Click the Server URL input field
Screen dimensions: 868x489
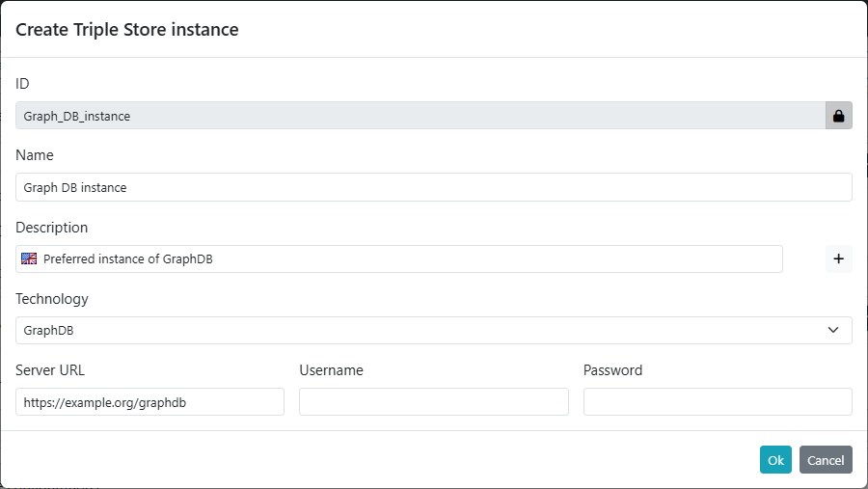tap(149, 402)
